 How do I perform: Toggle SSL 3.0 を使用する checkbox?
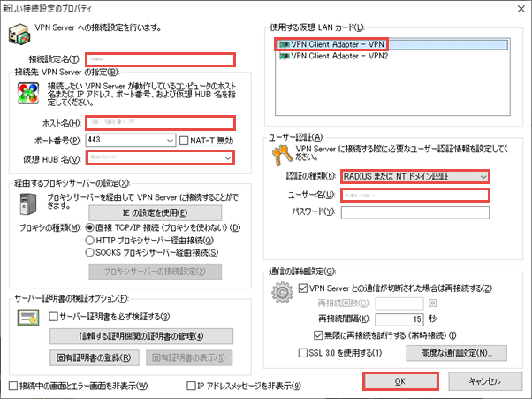304,352
